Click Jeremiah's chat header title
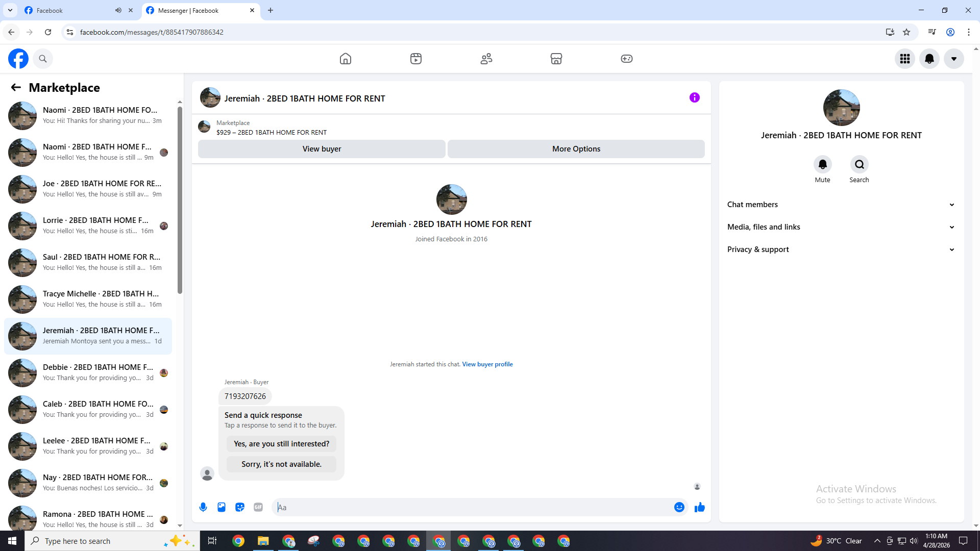The height and width of the screenshot is (551, 980). click(x=305, y=98)
